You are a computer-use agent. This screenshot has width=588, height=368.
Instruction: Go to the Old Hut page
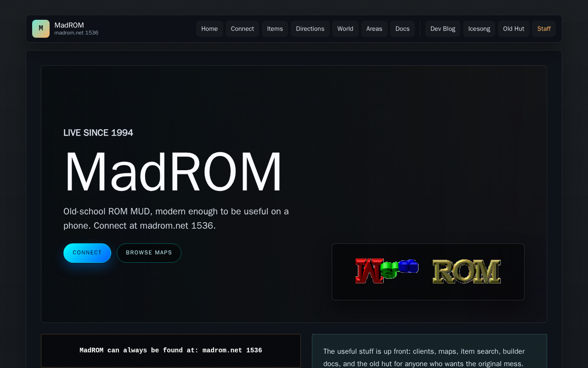point(514,29)
